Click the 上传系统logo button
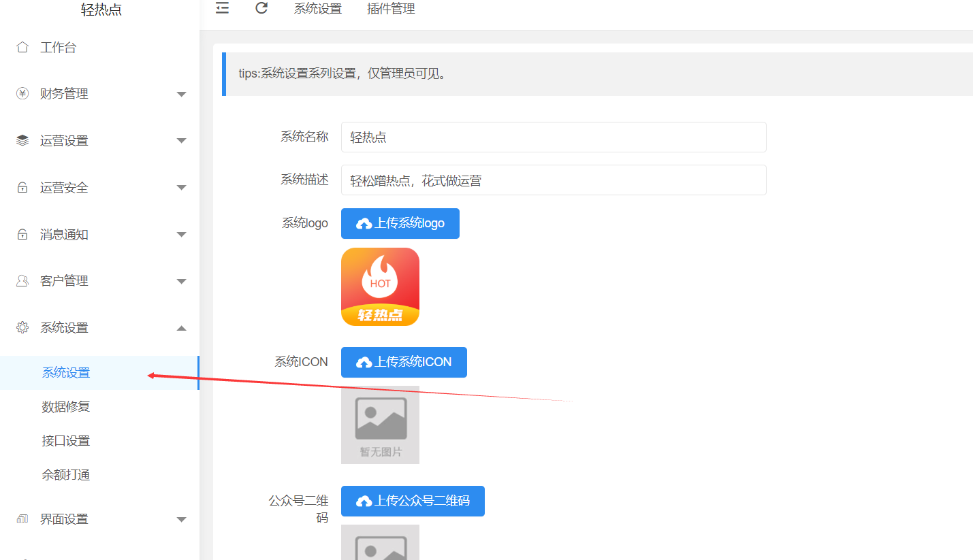Image resolution: width=973 pixels, height=560 pixels. [x=400, y=223]
